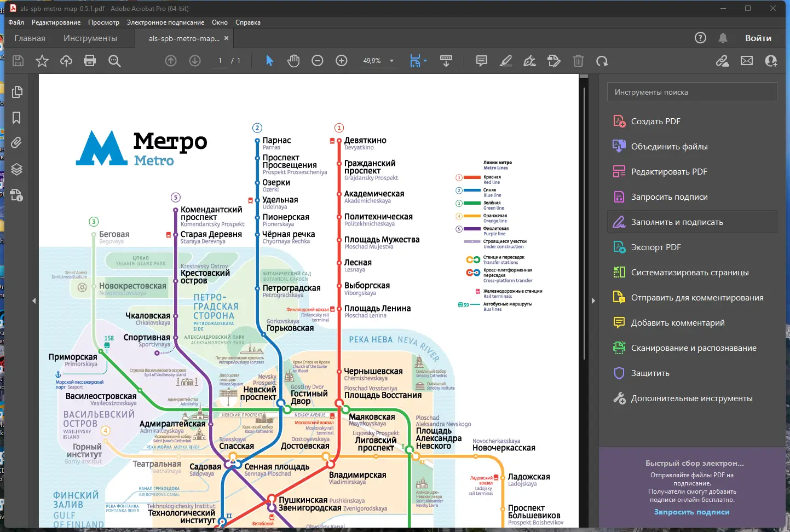Open the attachments paperclip panel
The image size is (790, 532).
click(x=16, y=143)
